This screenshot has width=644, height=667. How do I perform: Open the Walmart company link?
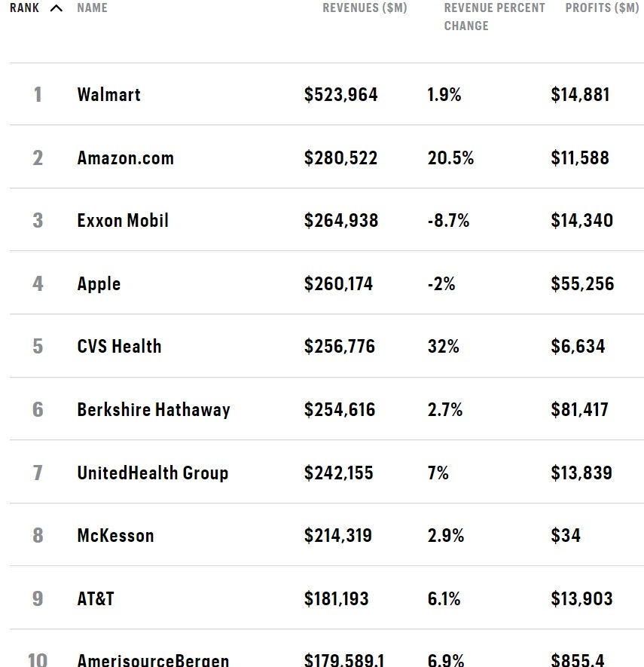click(x=108, y=95)
